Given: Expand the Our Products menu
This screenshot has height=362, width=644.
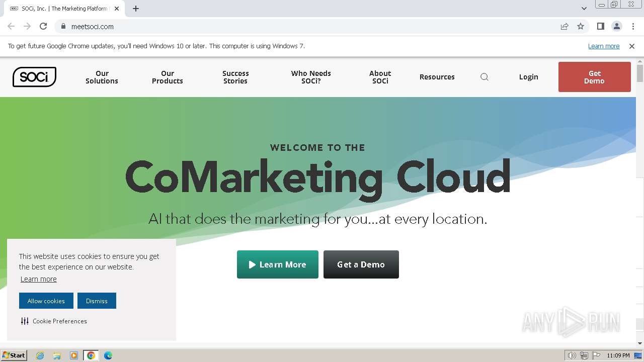Looking at the screenshot, I should click(x=168, y=77).
